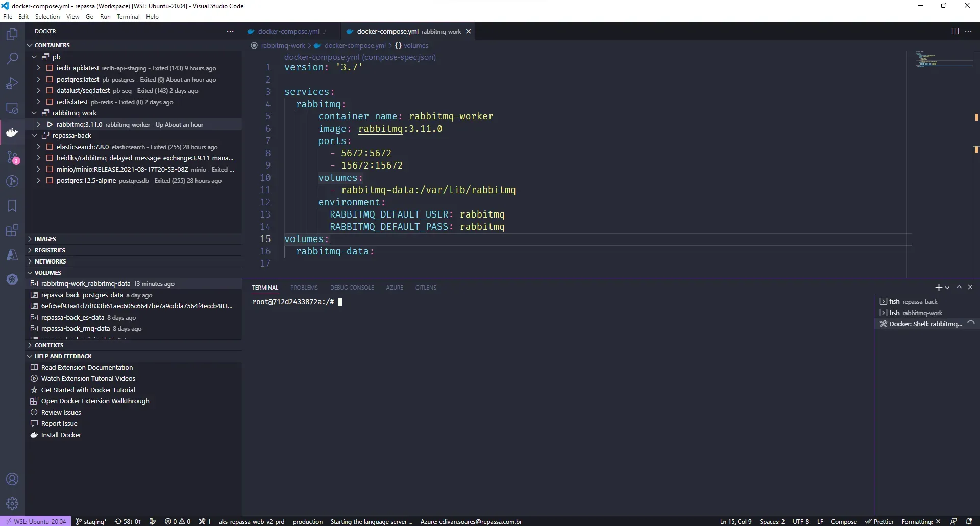Open Run and Debug view icon
980x526 pixels.
pos(12,83)
